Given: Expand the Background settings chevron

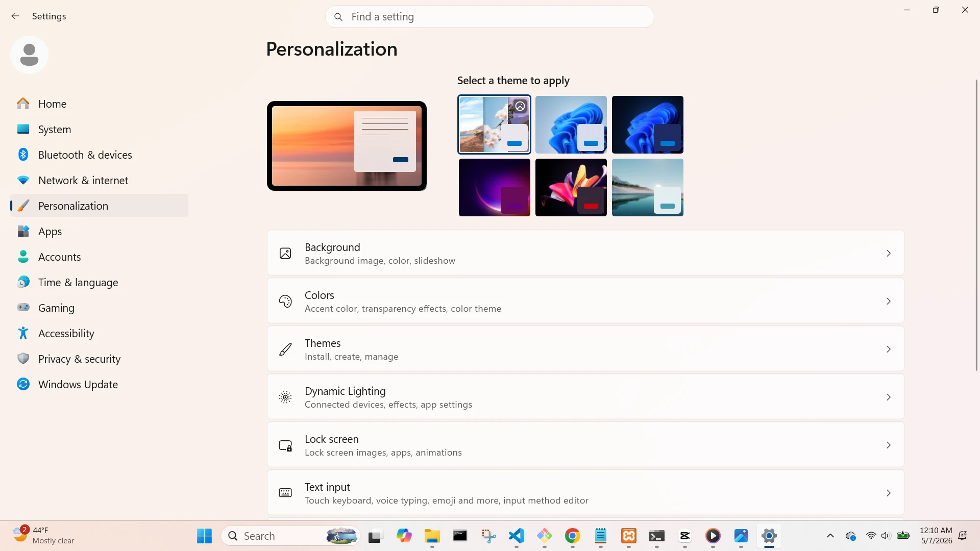Looking at the screenshot, I should click(889, 254).
